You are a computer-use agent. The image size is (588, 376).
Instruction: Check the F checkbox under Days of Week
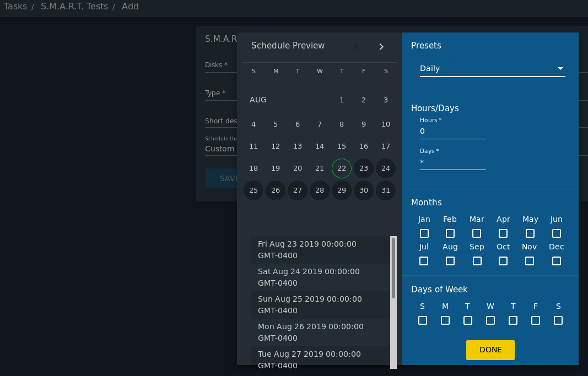(536, 320)
